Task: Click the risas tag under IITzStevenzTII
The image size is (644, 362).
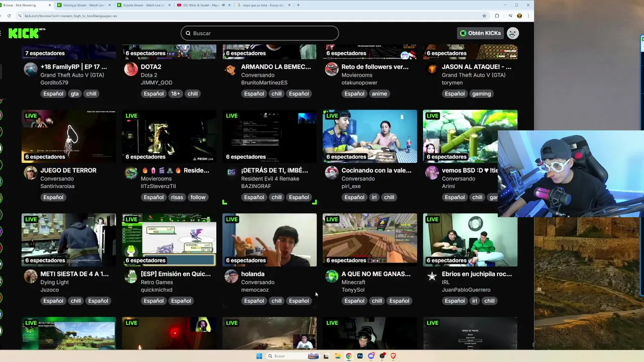Action: pos(177,197)
